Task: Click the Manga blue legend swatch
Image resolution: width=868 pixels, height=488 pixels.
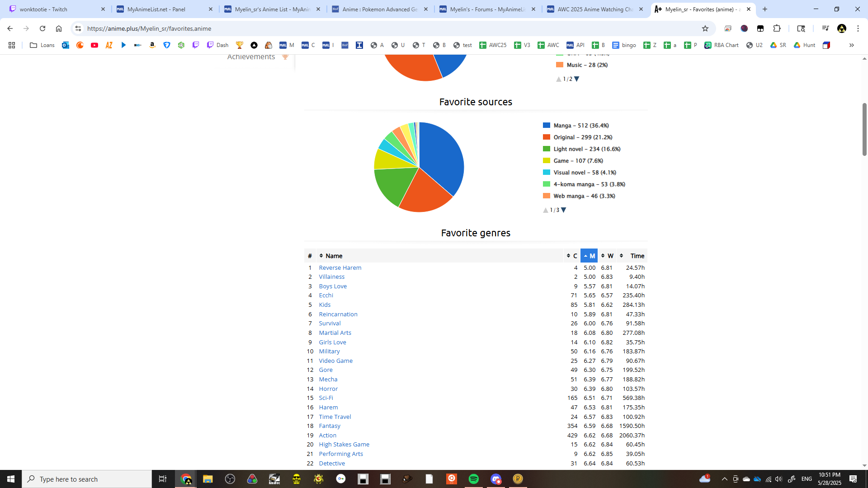Action: pos(547,126)
